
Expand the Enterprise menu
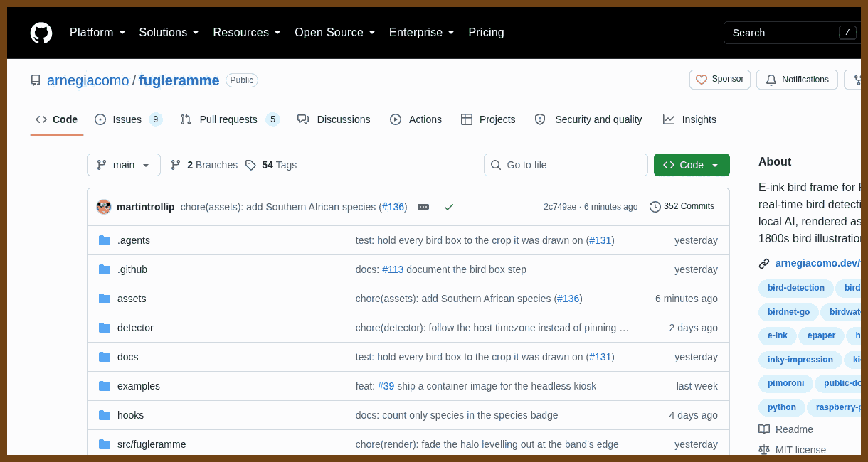pyautogui.click(x=422, y=33)
